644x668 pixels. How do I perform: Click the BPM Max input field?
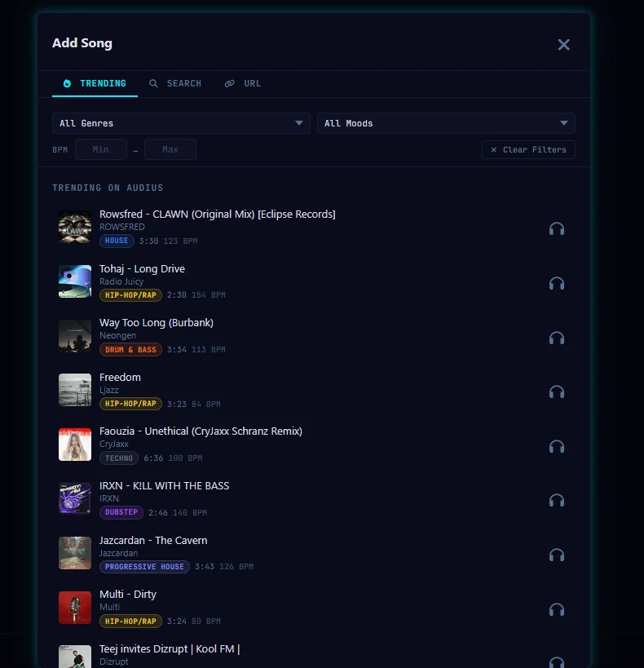170,149
